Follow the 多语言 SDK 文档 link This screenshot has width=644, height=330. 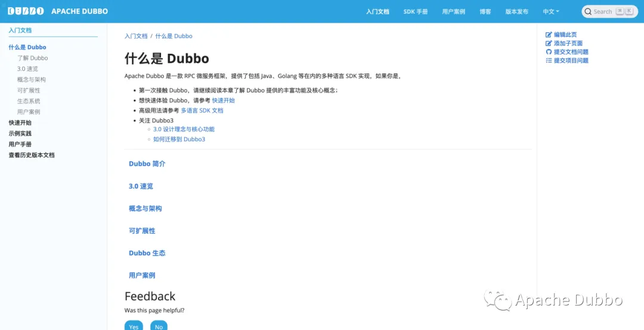(202, 110)
